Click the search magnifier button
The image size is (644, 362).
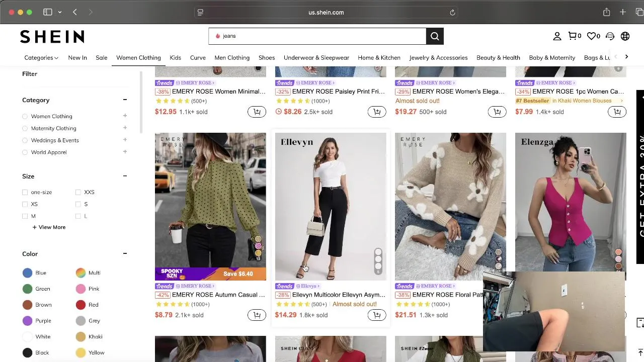(435, 36)
